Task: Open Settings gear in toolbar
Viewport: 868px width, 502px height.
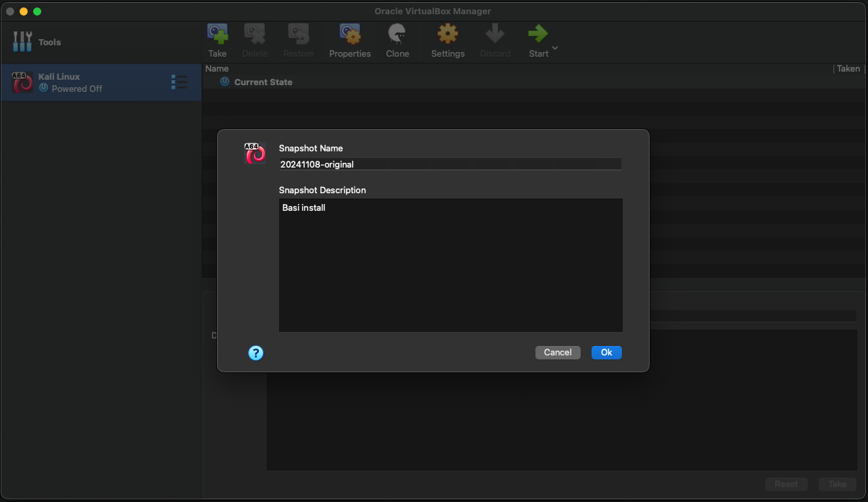Action: 448,34
